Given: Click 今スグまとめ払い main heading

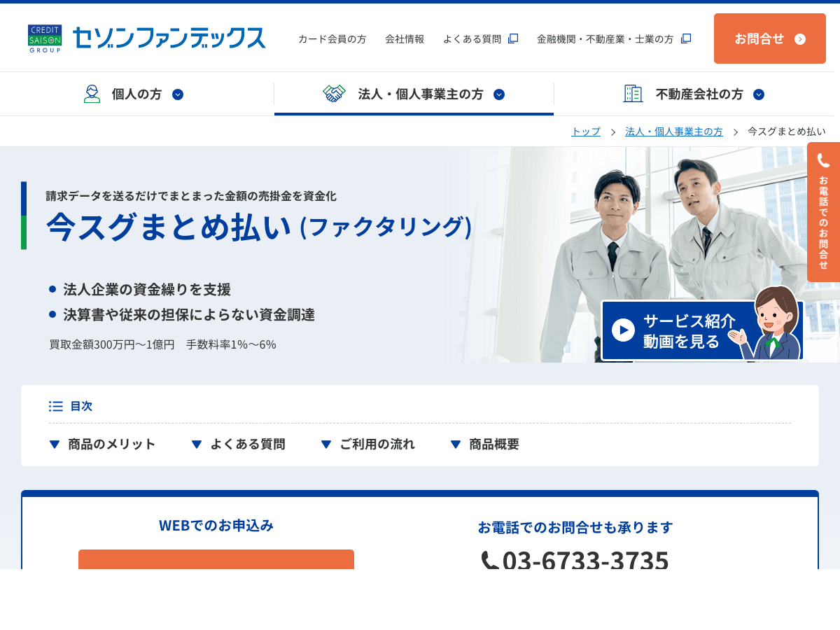Looking at the screenshot, I should point(259,227).
